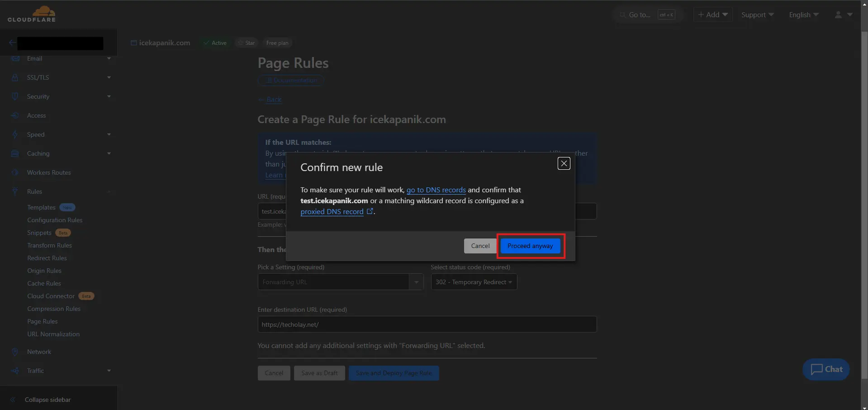This screenshot has height=410, width=868.
Task: Open URL Normalization in the sidebar
Action: pos(53,334)
